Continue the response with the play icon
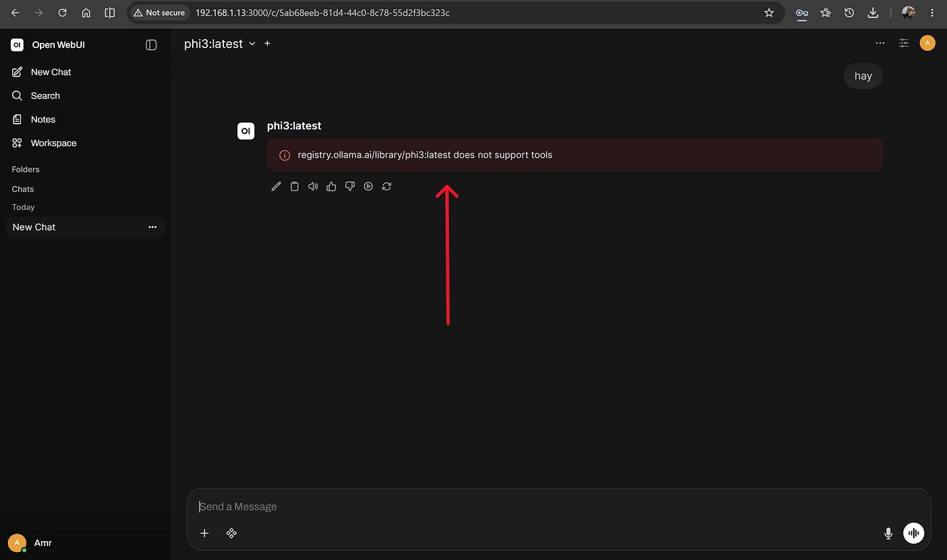Screen dimensions: 947x560 click(368, 187)
